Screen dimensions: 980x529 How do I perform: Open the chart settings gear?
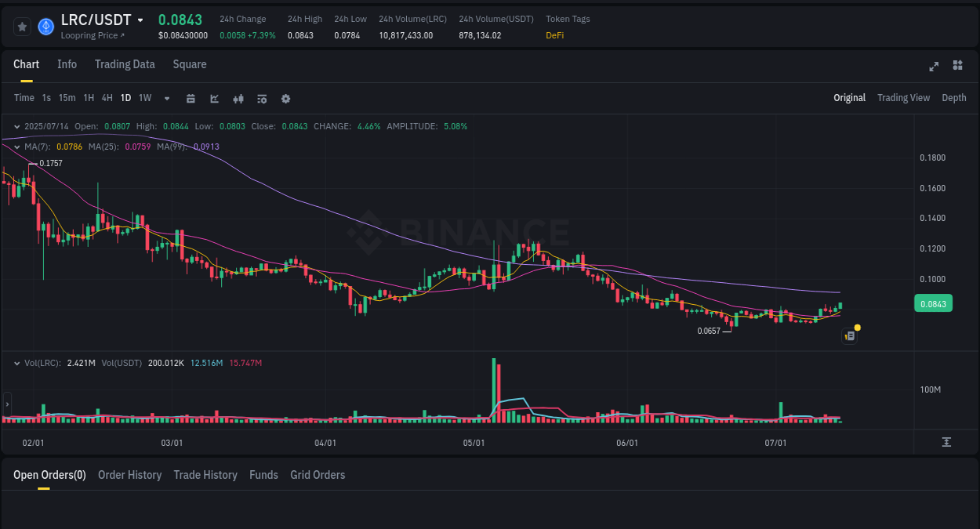285,99
